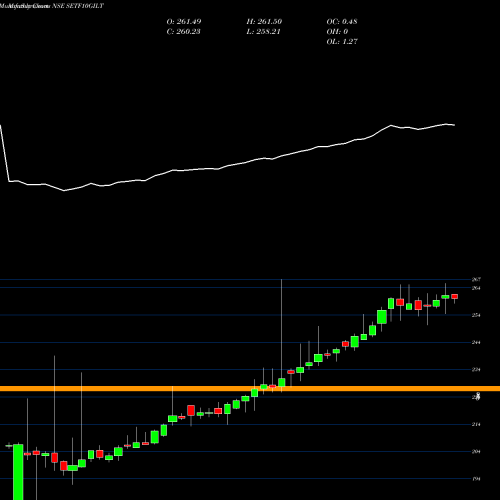Screen dimensions: 500x500
Task: Click the 267 price axis label
Action: [x=476, y=279]
